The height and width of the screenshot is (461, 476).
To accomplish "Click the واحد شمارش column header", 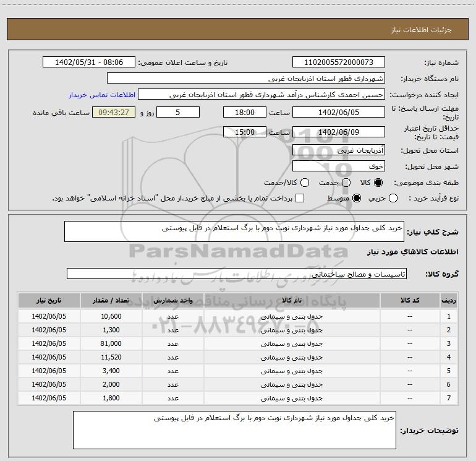I will point(173,300).
